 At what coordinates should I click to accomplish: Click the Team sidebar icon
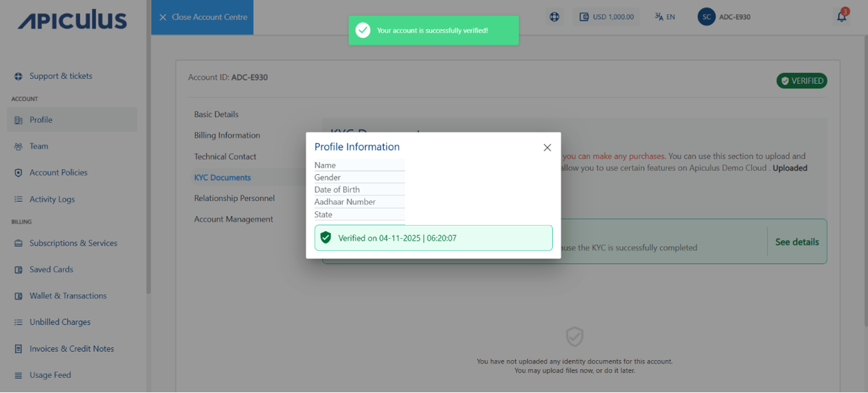(x=19, y=147)
